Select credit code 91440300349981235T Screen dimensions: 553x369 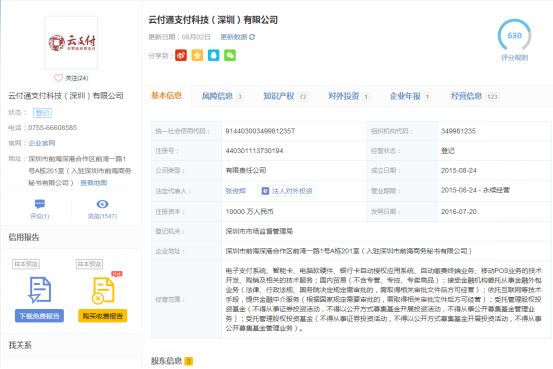(260, 131)
